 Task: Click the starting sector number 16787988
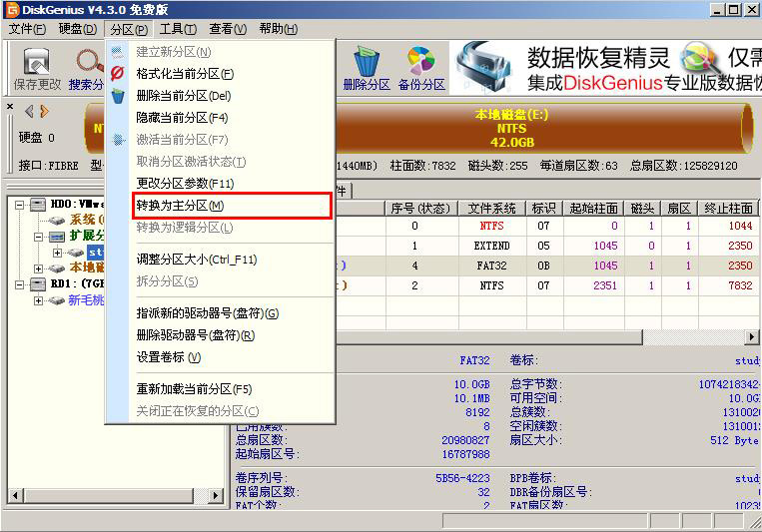tap(465, 454)
